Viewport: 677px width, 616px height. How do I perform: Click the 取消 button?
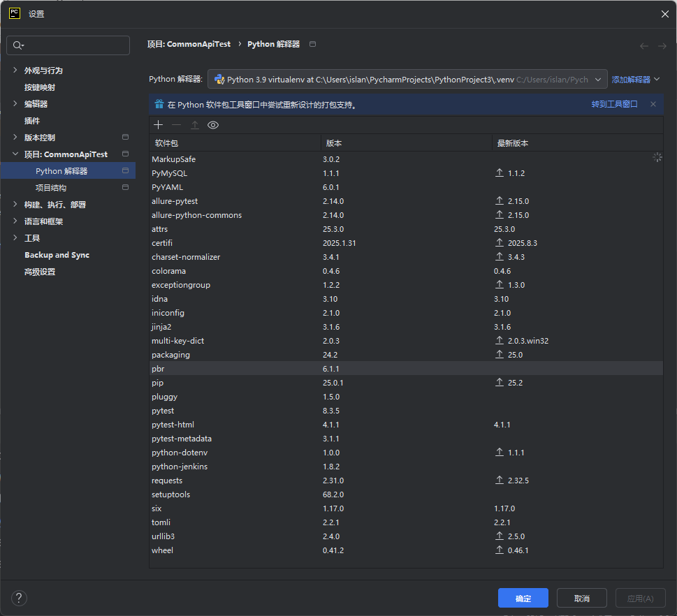(x=581, y=598)
